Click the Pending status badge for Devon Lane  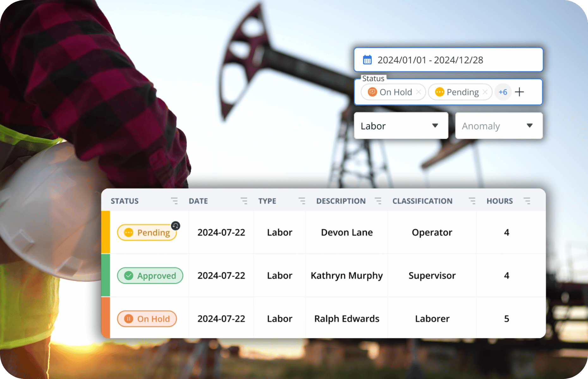[147, 233]
